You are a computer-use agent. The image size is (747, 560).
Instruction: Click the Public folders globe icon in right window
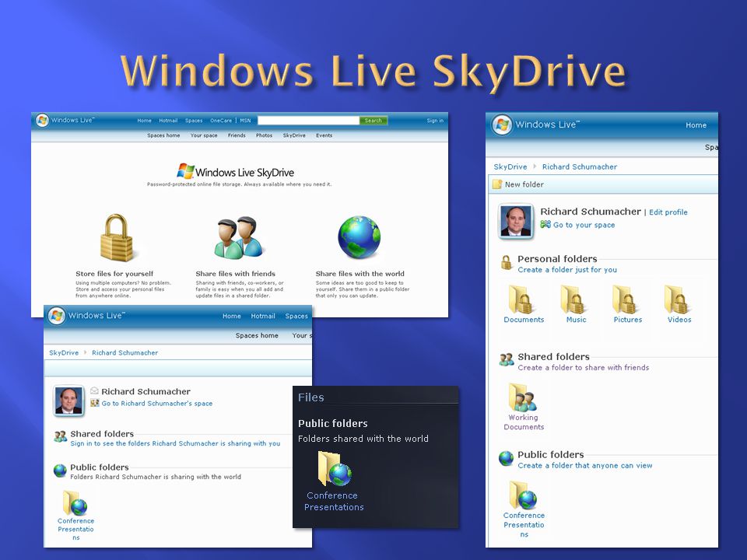(x=506, y=458)
